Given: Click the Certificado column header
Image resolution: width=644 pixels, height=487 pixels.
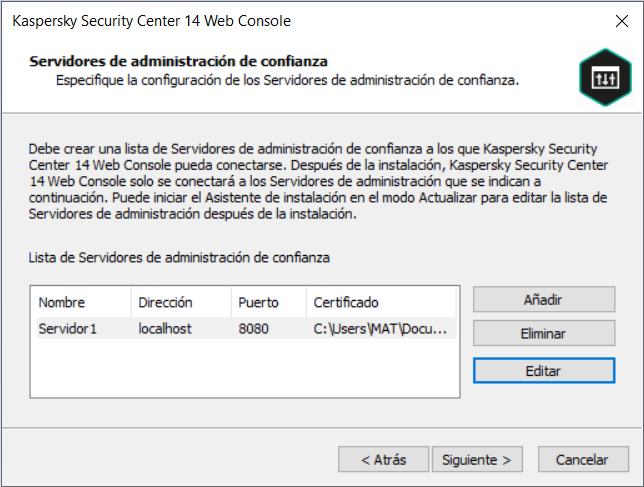Looking at the screenshot, I should pos(346,302).
